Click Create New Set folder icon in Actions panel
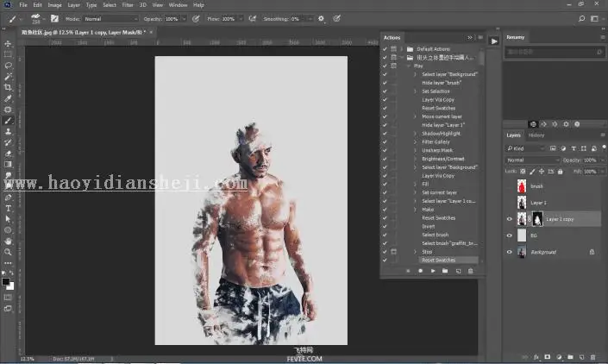This screenshot has height=364, width=608. (445, 271)
